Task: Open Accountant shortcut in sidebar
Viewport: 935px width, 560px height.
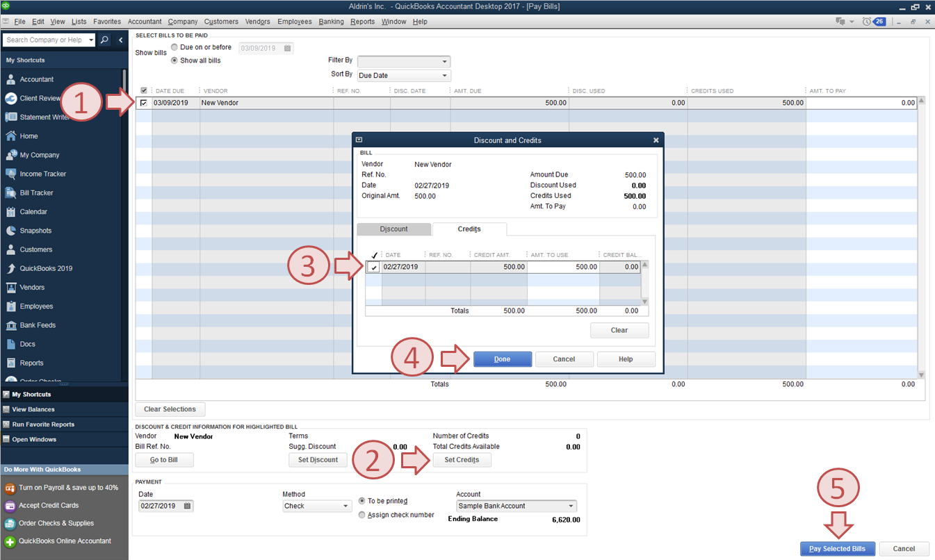Action: click(x=36, y=79)
